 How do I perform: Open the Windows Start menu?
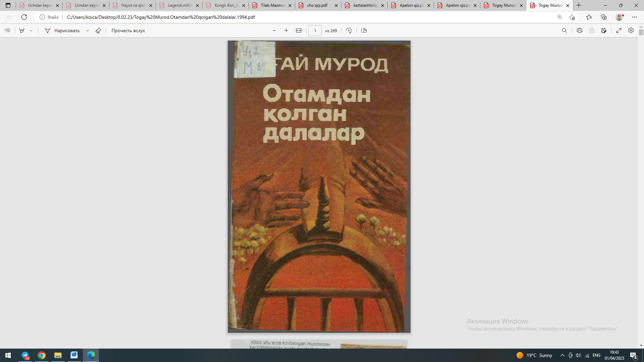coord(8,355)
